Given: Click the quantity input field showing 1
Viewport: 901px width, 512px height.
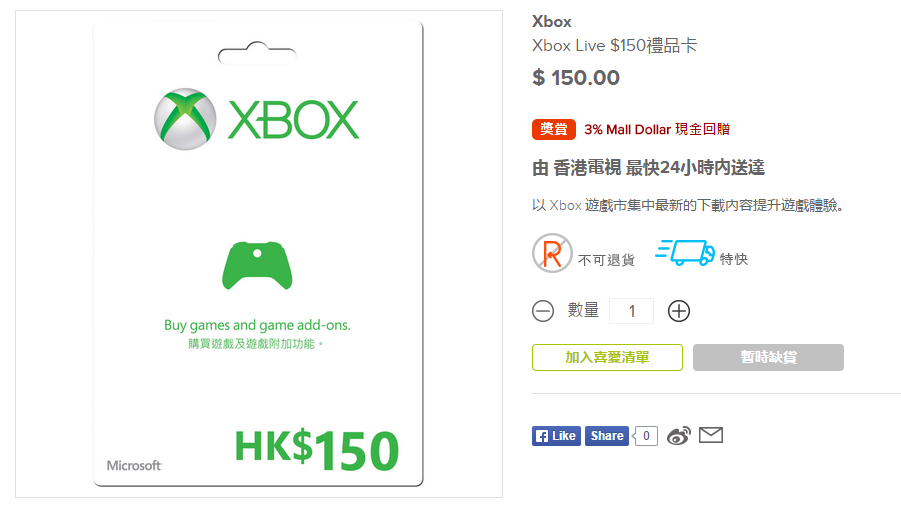Looking at the screenshot, I should click(631, 311).
